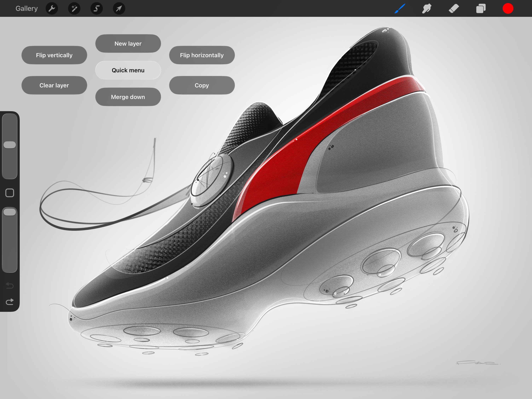
Task: Tap the Quick menu center label
Action: [128, 70]
